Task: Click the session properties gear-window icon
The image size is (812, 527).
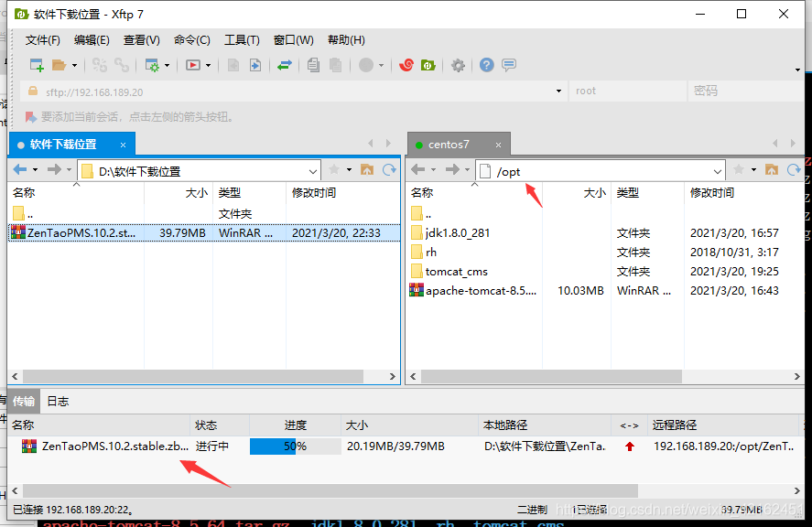Action: (152, 65)
